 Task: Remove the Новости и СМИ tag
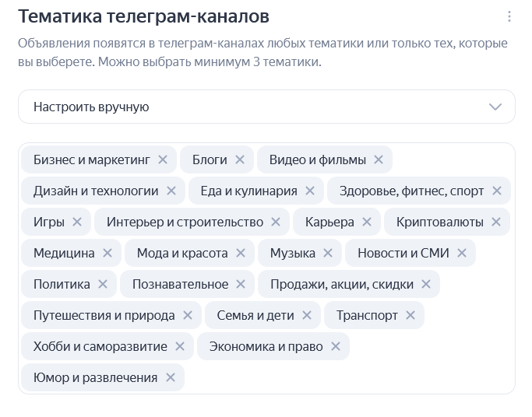(x=462, y=253)
